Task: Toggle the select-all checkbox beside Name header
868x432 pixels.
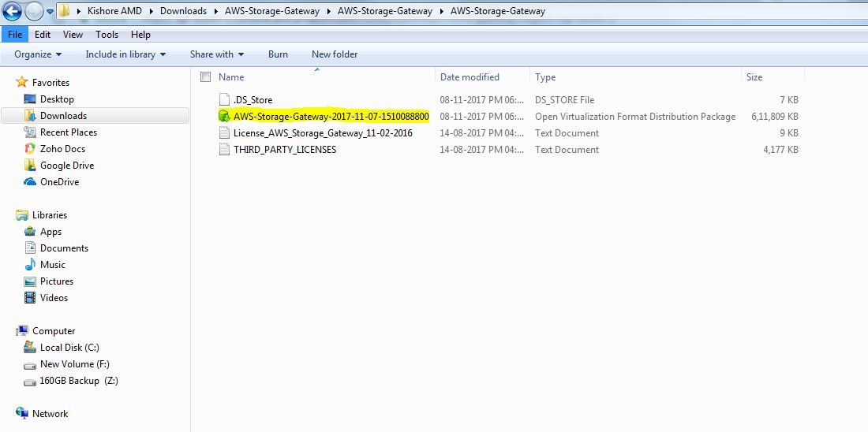Action: click(206, 77)
